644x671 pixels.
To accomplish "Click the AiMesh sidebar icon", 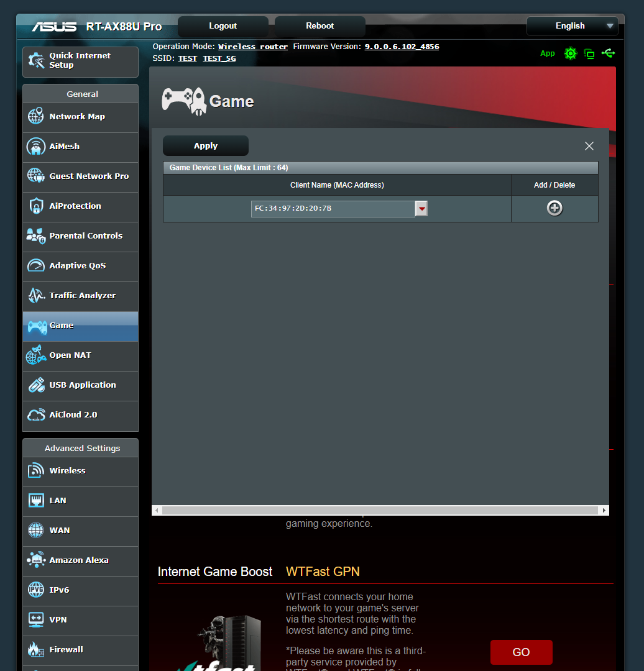I will click(x=36, y=146).
